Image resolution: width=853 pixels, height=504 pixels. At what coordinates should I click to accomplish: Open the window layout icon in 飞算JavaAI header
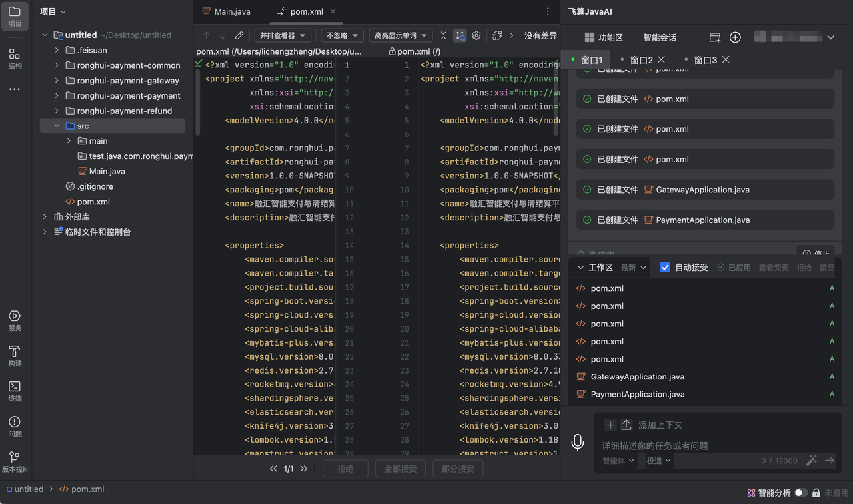point(715,37)
